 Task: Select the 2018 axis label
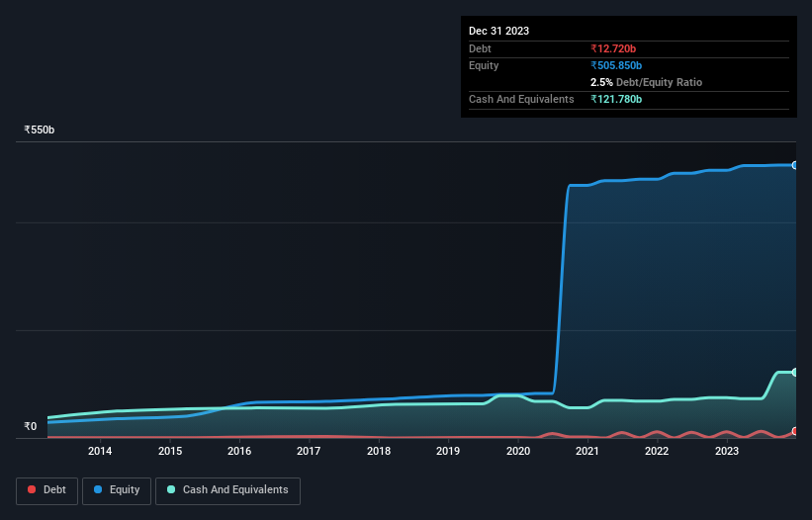pyautogui.click(x=379, y=451)
